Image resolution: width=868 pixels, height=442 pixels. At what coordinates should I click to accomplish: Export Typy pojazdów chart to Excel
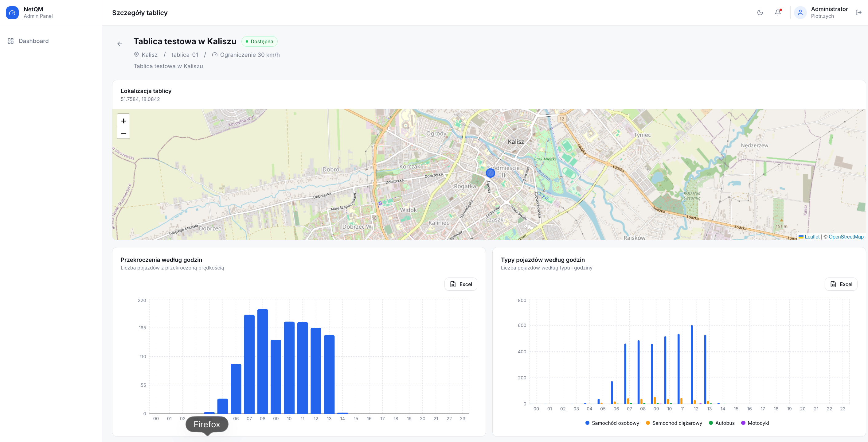(841, 284)
